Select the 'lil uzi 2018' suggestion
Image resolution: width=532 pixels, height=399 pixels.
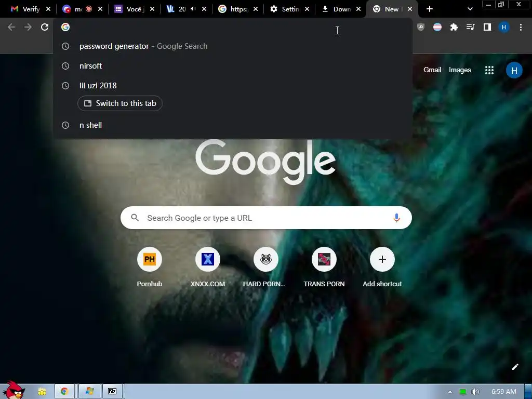233,86
